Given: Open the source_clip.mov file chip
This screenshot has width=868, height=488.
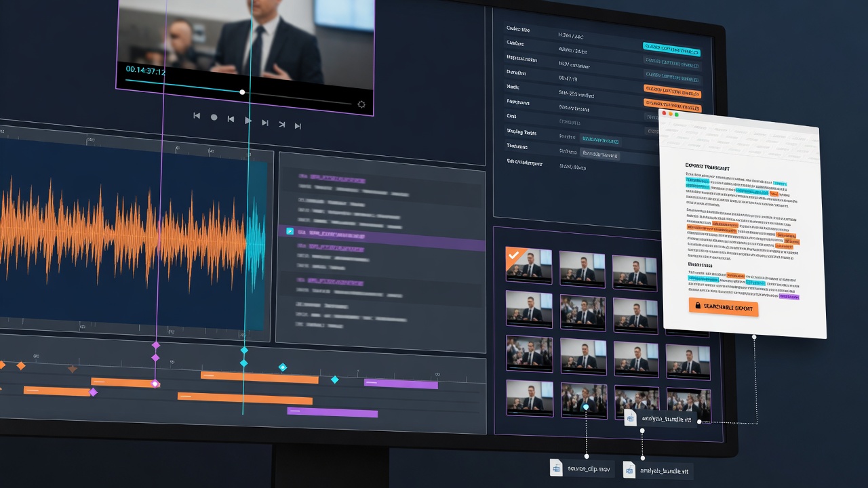Looking at the screenshot, I should 582,468.
